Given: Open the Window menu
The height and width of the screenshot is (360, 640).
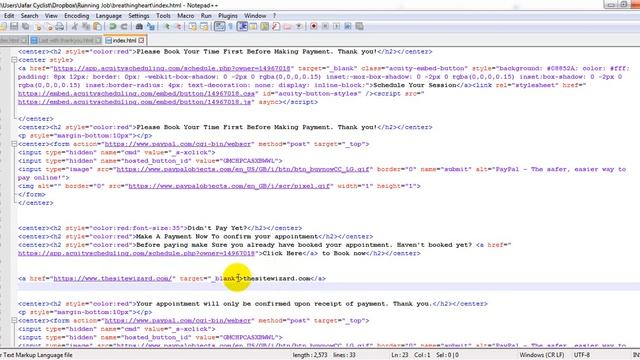Looking at the screenshot, I should (255, 16).
